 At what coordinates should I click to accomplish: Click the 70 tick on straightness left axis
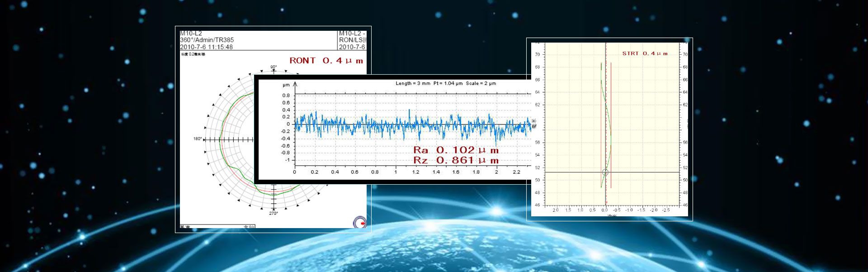coord(538,54)
